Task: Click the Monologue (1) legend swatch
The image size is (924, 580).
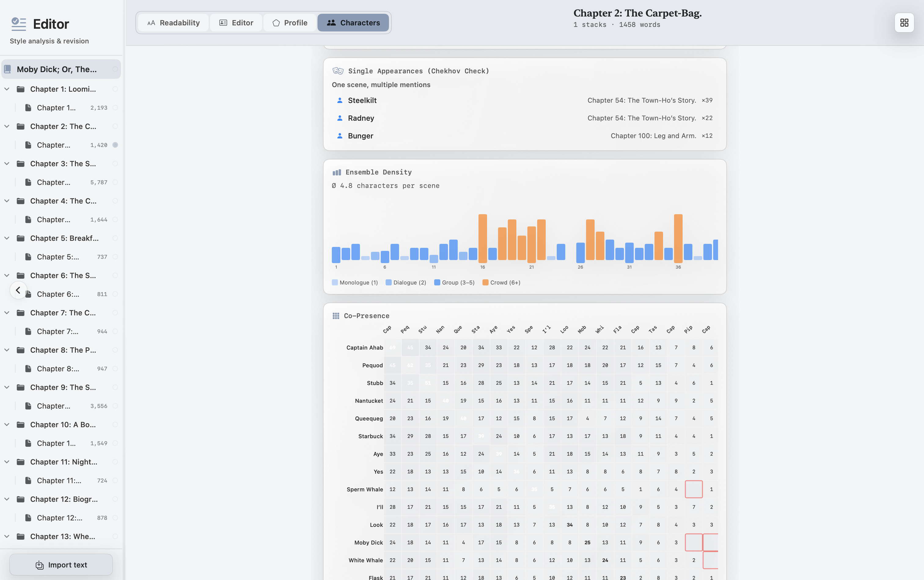Action: tap(335, 282)
